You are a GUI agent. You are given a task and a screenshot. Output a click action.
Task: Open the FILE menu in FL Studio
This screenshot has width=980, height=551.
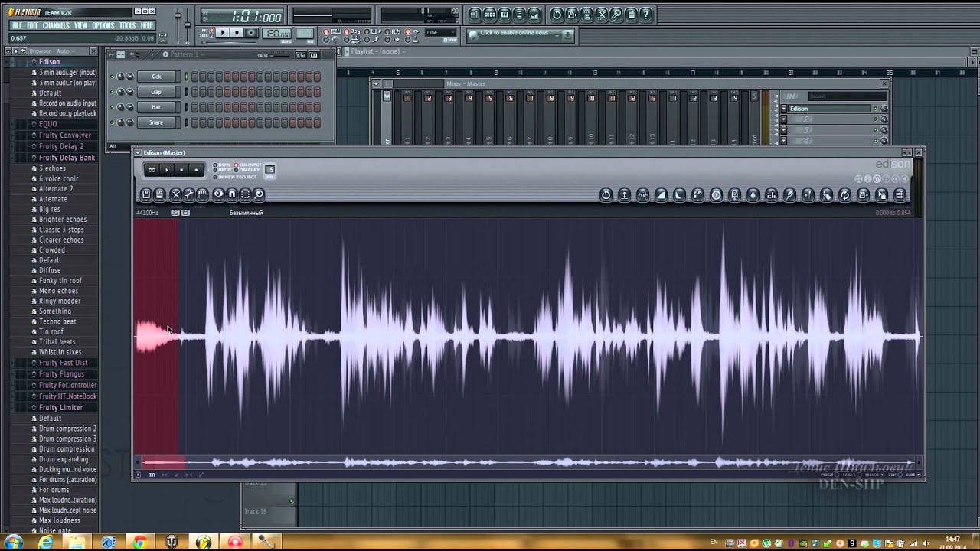[x=17, y=25]
